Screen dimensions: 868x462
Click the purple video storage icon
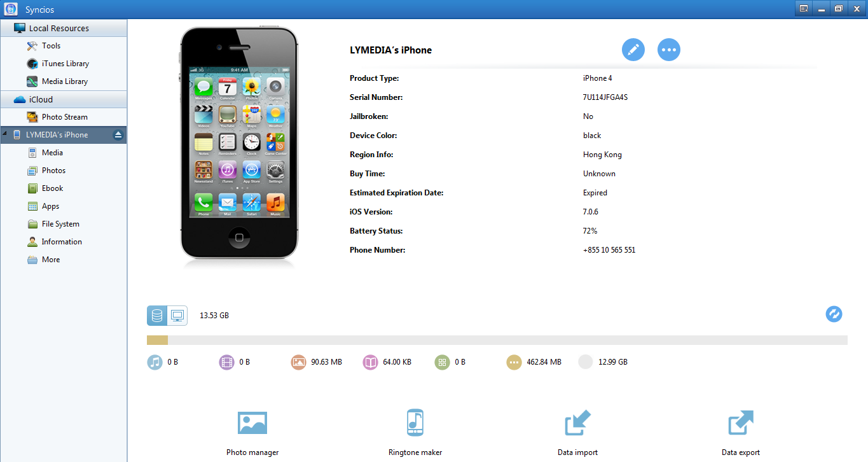pos(226,362)
